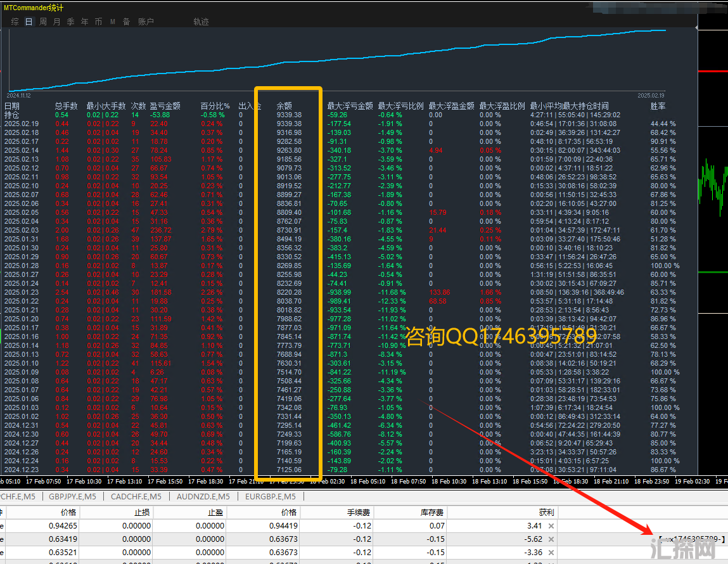
Task: Select the 日 daily statistics tab
Action: click(29, 22)
